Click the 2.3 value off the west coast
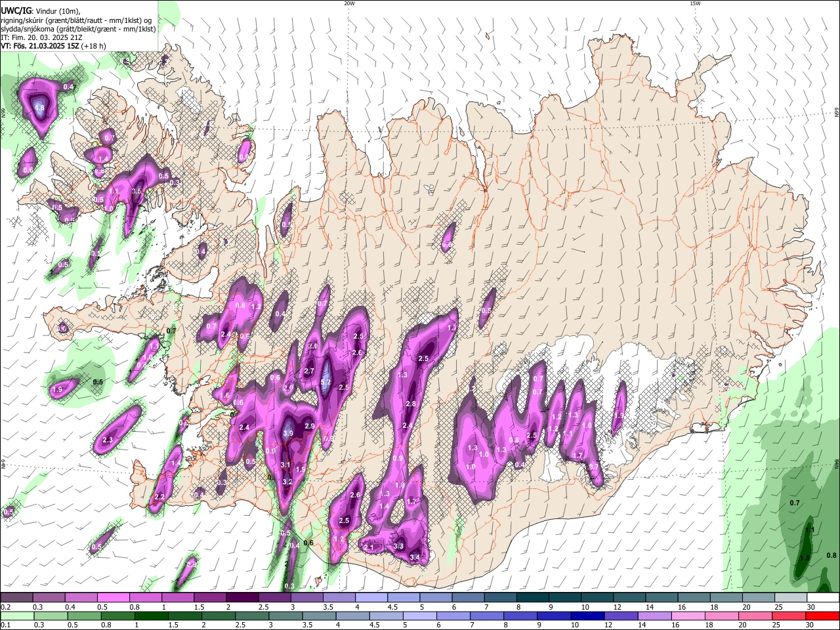The height and width of the screenshot is (630, 840). [x=108, y=440]
